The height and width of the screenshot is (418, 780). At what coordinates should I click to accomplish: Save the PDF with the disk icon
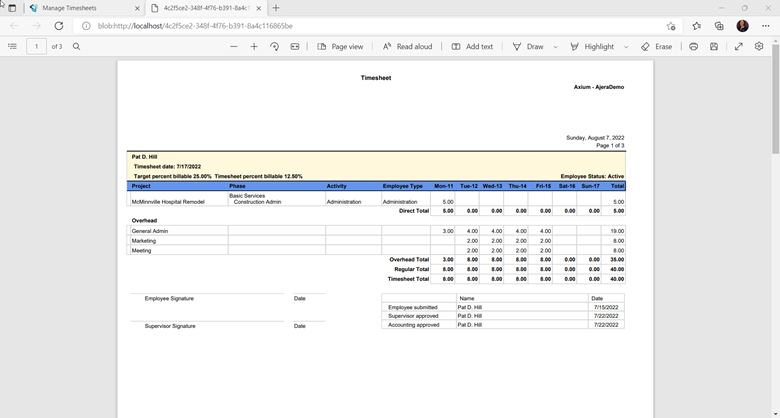coord(714,46)
